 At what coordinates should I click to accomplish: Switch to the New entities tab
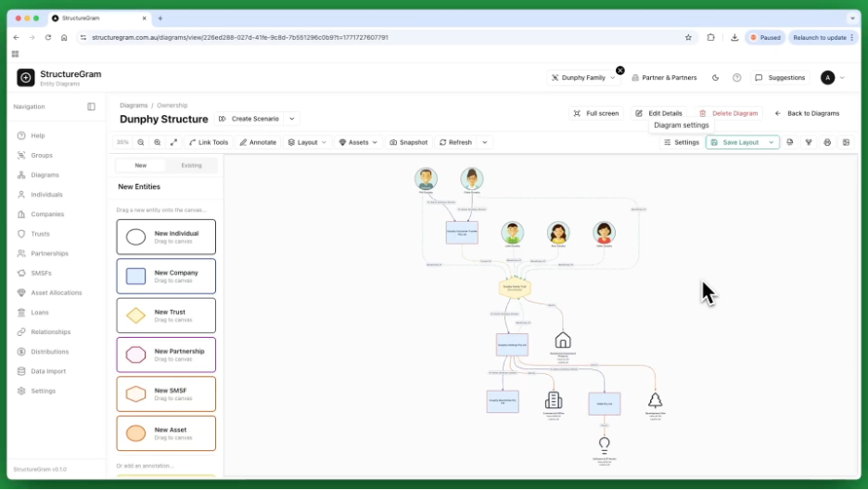(141, 165)
